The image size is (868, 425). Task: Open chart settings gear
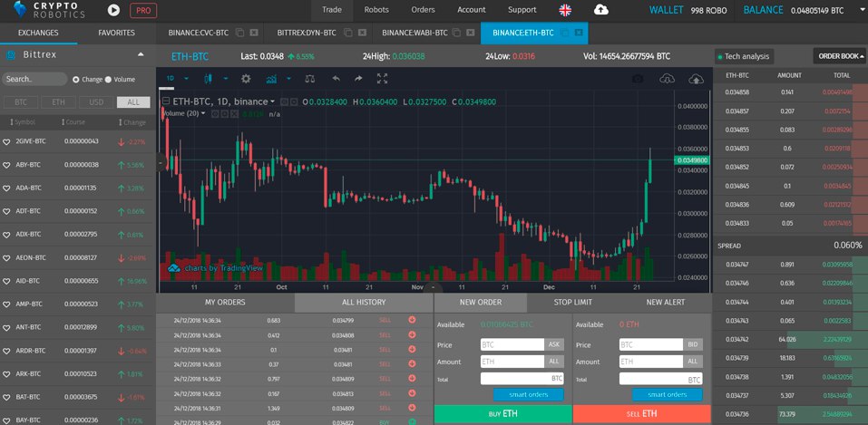pyautogui.click(x=246, y=79)
